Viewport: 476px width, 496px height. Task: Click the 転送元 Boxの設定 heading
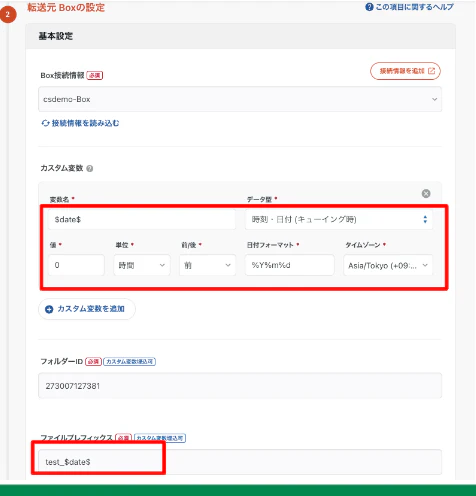[66, 7]
